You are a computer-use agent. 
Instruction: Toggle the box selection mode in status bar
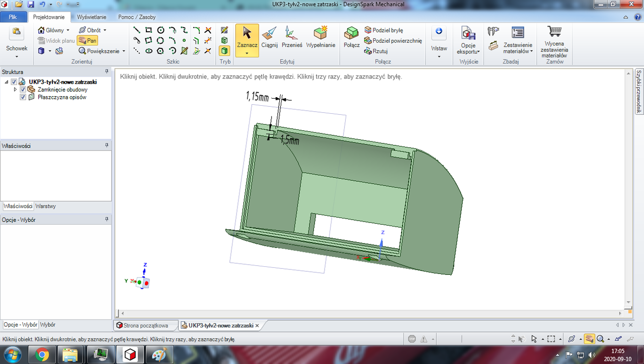coord(551,339)
